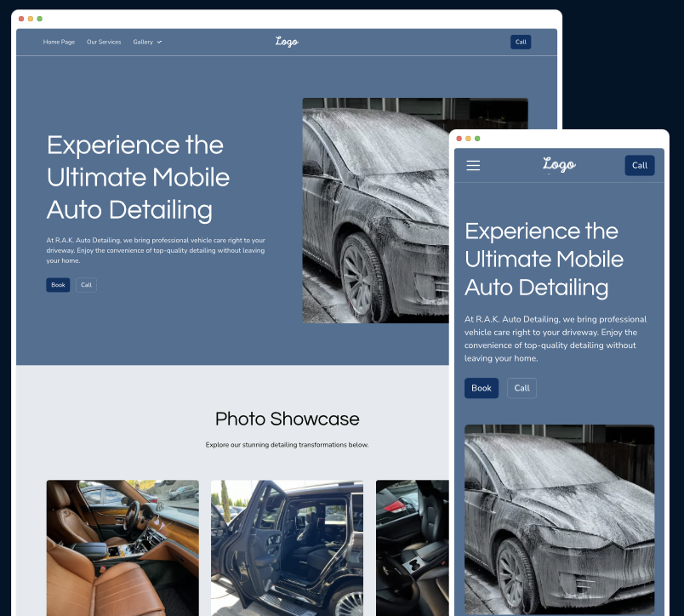Go to Our Services nav link
Image resolution: width=684 pixels, height=616 pixels.
pyautogui.click(x=104, y=42)
